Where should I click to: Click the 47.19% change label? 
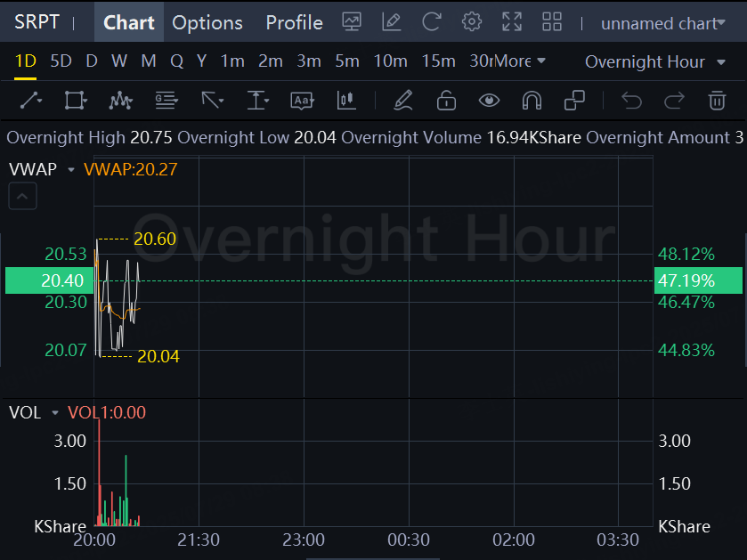[698, 280]
